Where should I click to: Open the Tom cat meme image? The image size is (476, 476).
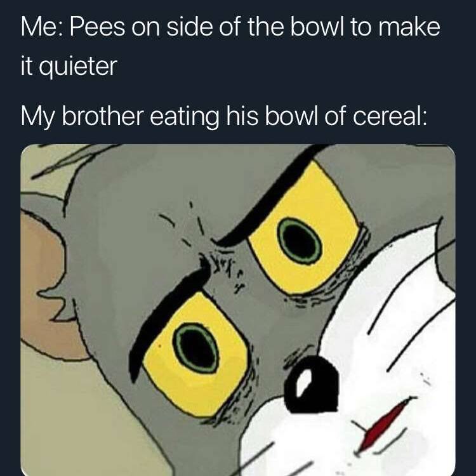pos(238,310)
